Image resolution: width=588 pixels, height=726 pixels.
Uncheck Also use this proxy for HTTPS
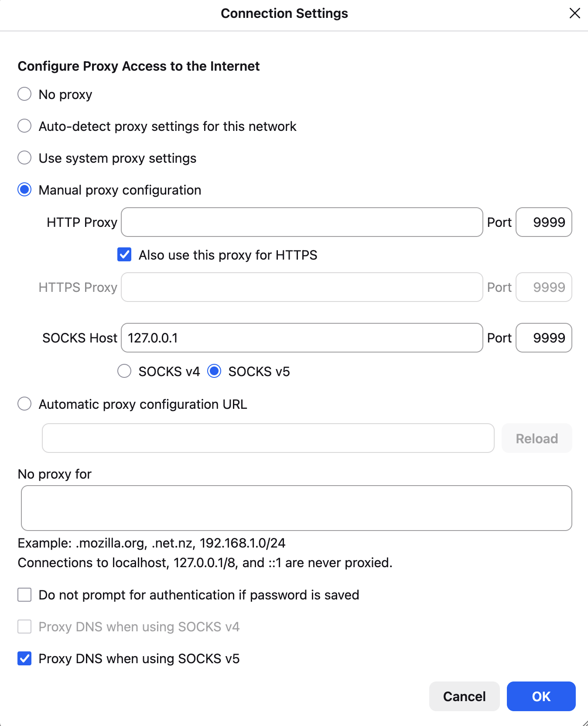pyautogui.click(x=124, y=254)
